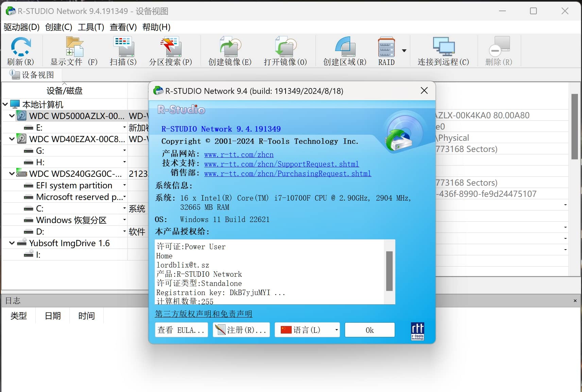Screen dimensions: 582x392
Task: Close the log (日志) panel
Action: 575,301
